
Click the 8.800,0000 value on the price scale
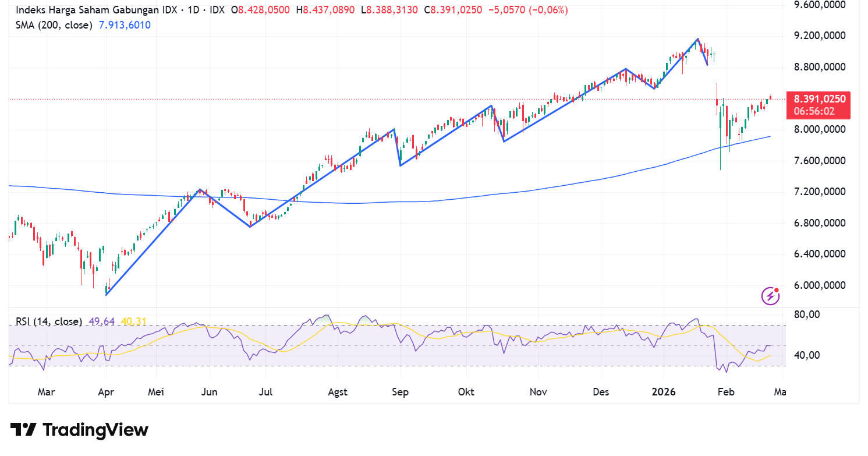point(820,66)
